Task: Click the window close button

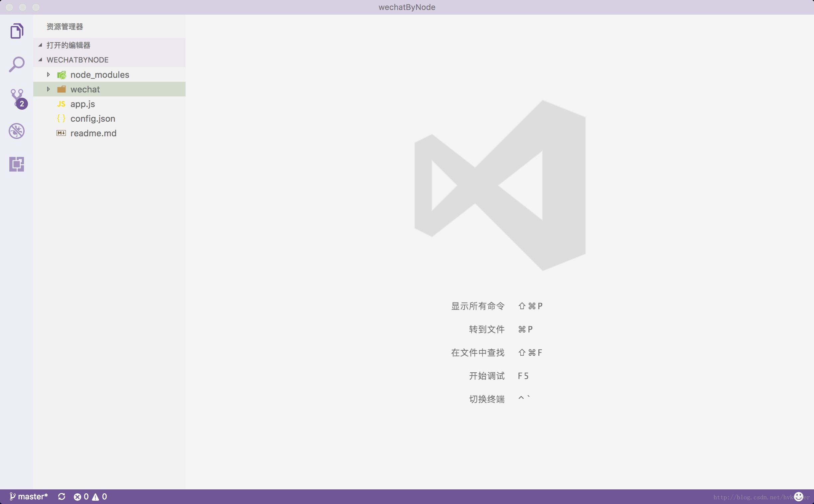Action: click(x=9, y=7)
